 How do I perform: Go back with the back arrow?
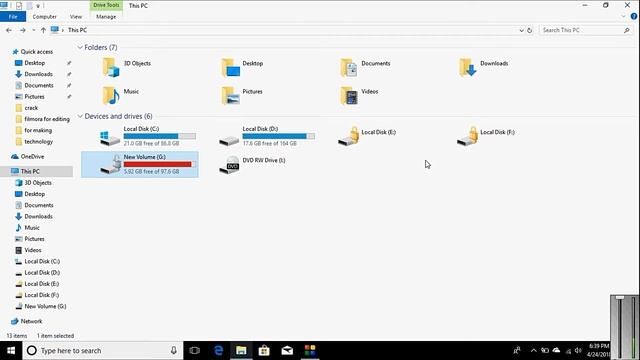tap(9, 30)
